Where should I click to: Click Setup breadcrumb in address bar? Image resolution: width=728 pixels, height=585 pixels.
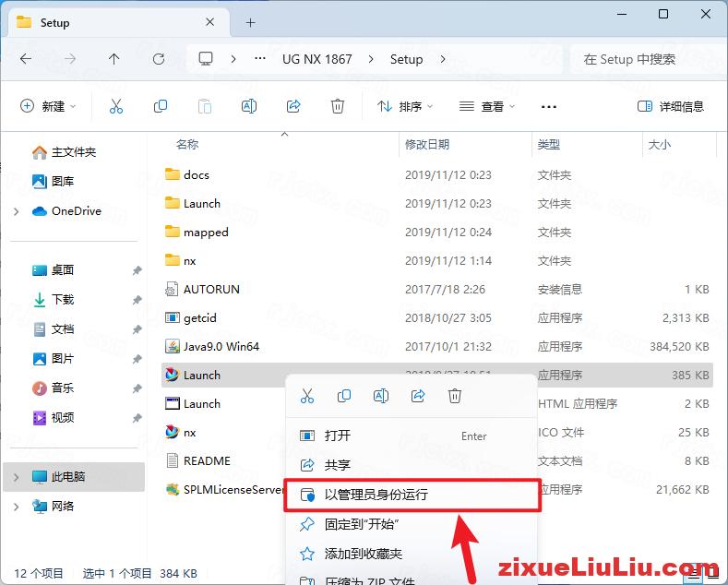click(406, 59)
